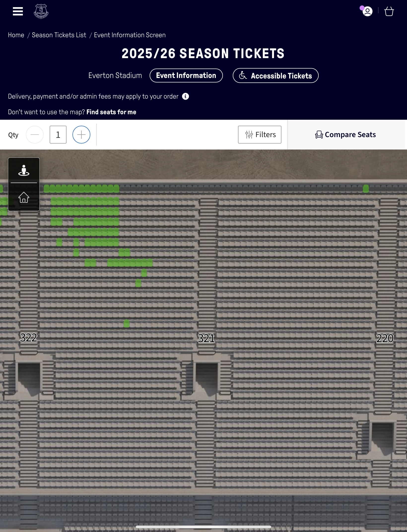Screen dimensions: 407x532
Task: Click the 'Find seats for me' link
Action: [x=111, y=112]
